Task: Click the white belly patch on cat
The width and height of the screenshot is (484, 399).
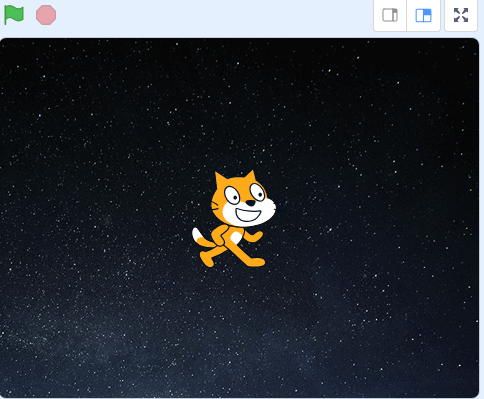Action: click(x=235, y=238)
